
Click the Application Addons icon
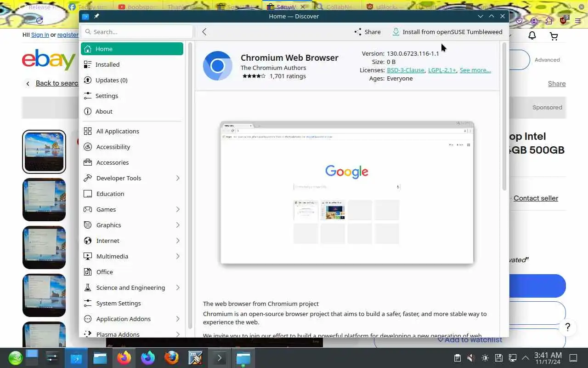[x=88, y=319]
